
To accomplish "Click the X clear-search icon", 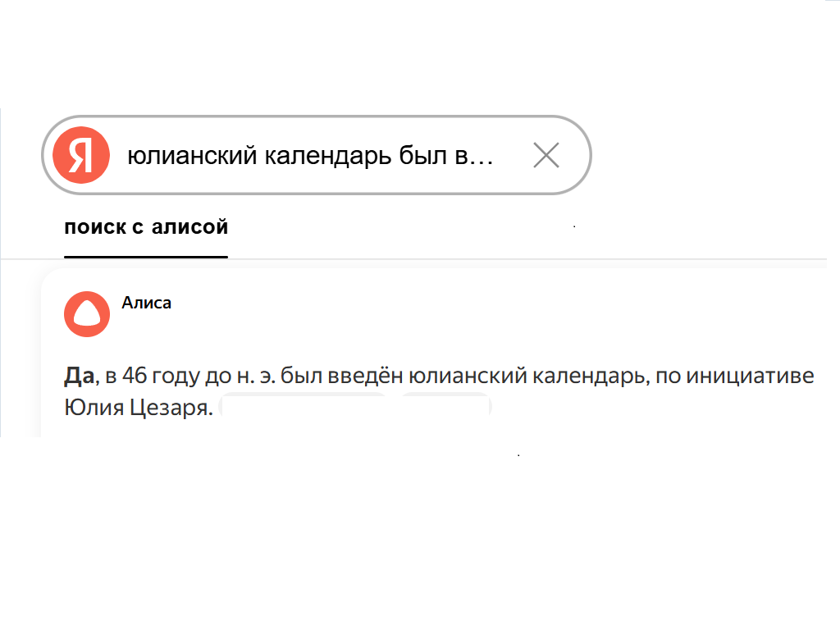I will pyautogui.click(x=546, y=154).
